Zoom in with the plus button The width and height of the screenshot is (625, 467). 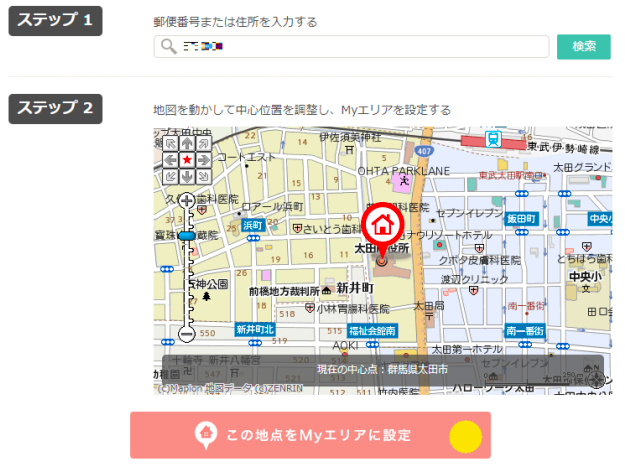pyautogui.click(x=187, y=201)
